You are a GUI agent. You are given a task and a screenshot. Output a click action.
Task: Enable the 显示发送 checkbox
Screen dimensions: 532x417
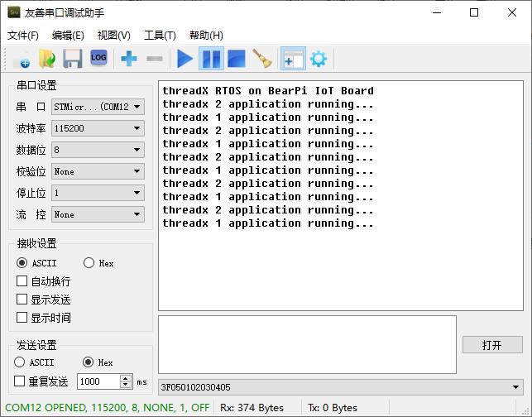(22, 300)
